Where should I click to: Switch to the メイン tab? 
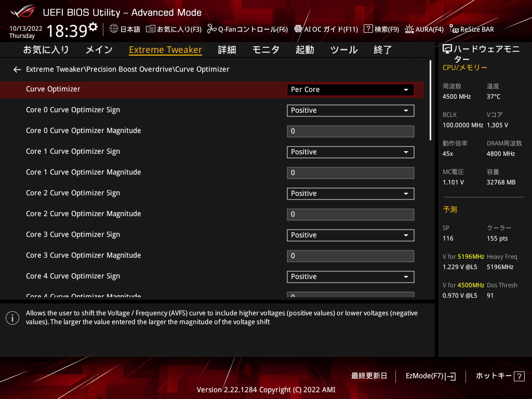tap(99, 50)
